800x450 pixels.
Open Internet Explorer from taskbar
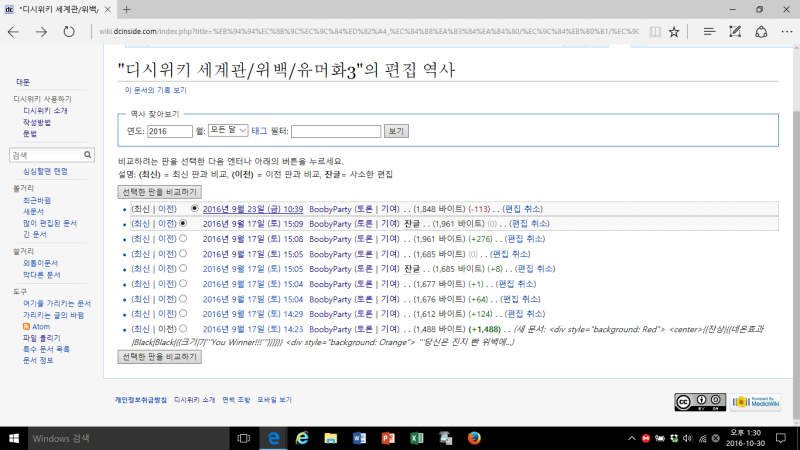[x=303, y=438]
